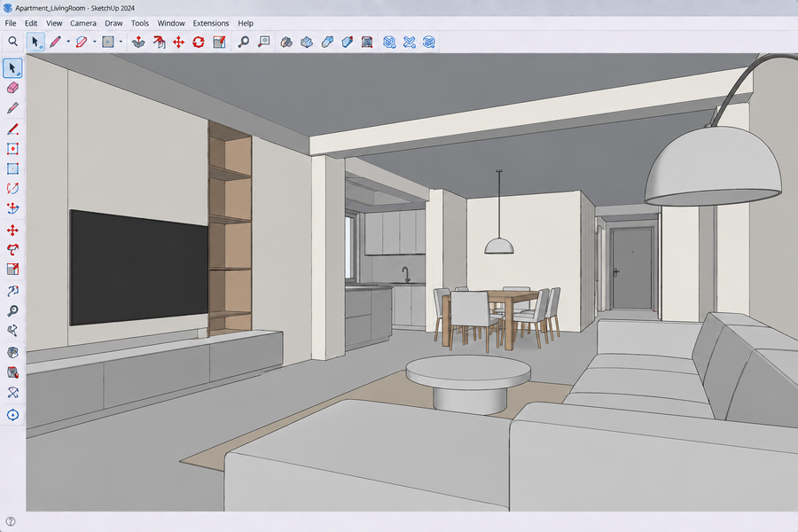Activate the Move tool in the top toolbar

[178, 42]
